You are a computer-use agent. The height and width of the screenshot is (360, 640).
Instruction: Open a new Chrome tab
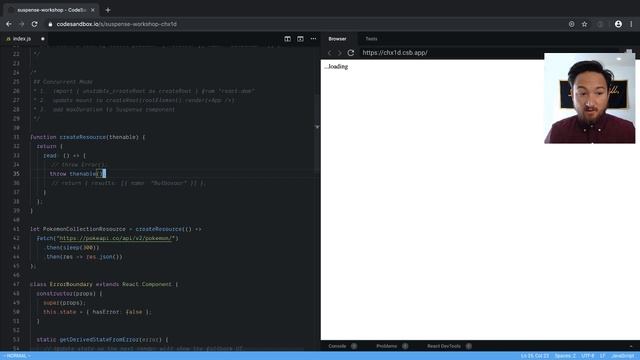(x=108, y=10)
